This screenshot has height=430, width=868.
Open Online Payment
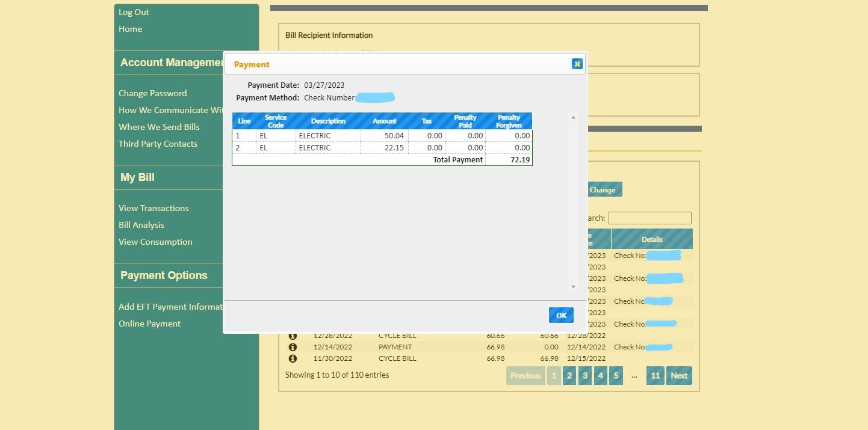pos(150,323)
